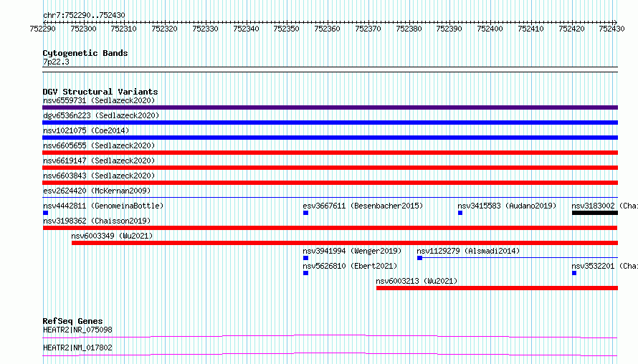The height and width of the screenshot is (364, 638).
Task: Click ruler position 752410
Action: point(530,29)
